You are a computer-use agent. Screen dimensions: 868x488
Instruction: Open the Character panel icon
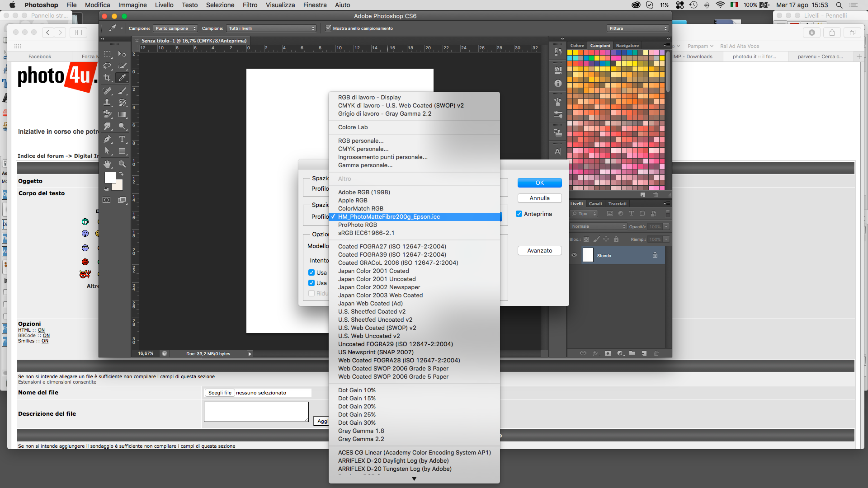pyautogui.click(x=558, y=151)
